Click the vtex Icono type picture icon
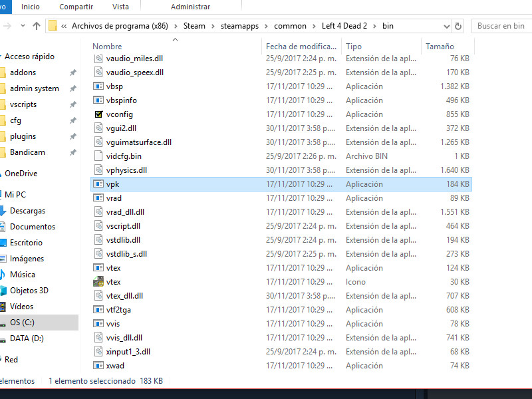The width and height of the screenshot is (532, 399). coord(98,281)
